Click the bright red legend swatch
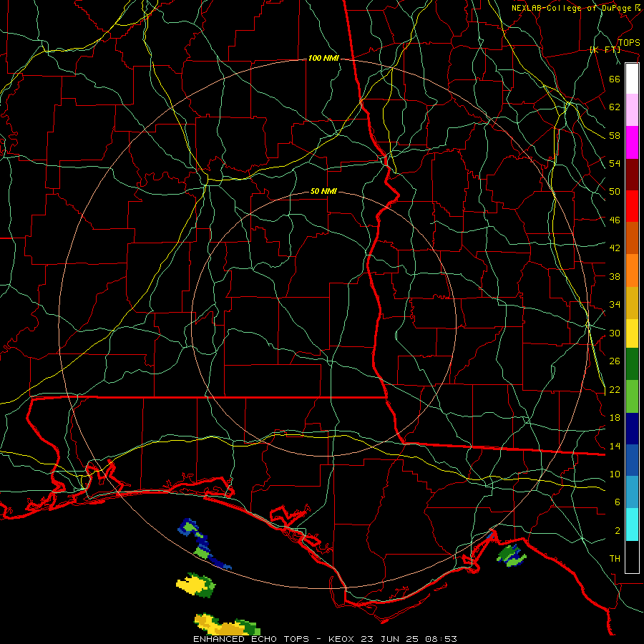Viewport: 644px width, 644px height. coord(632,206)
